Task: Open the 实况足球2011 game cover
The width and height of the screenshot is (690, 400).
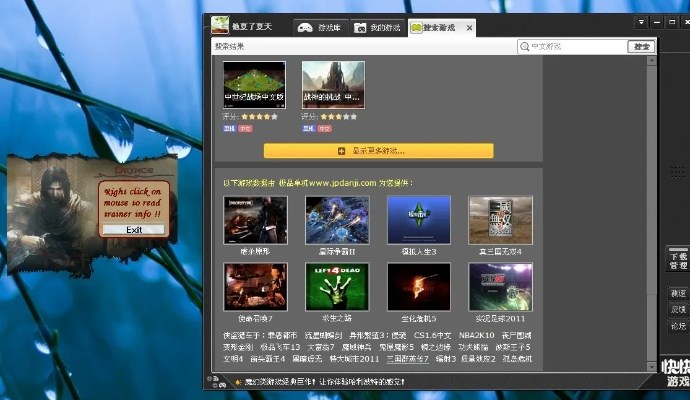Action: coord(500,287)
